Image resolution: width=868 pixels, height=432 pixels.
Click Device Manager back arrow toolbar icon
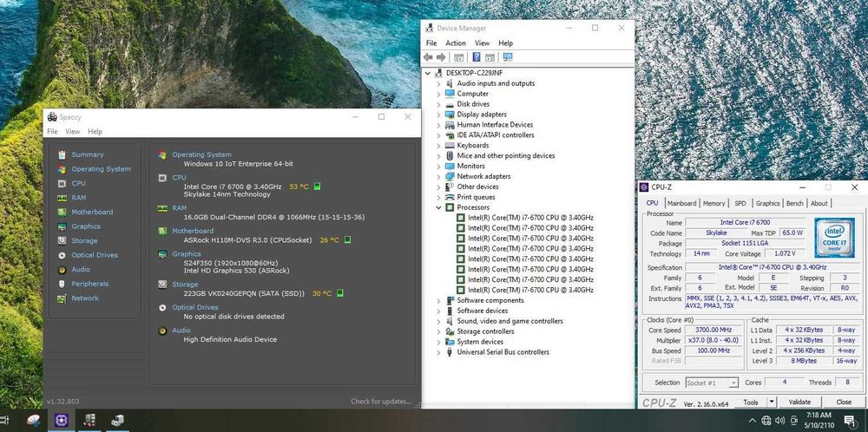coord(428,57)
